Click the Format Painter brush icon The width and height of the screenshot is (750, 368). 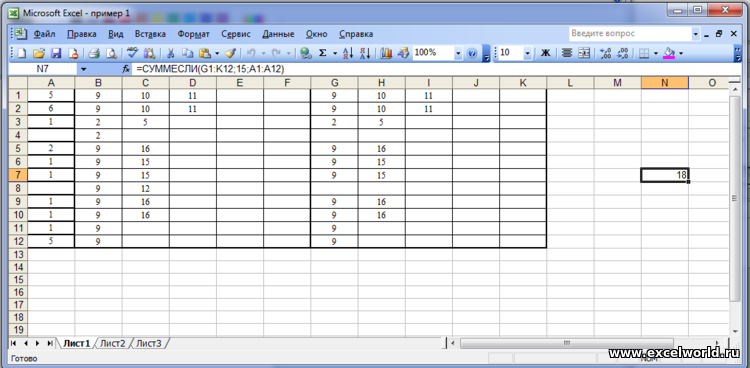click(x=231, y=53)
